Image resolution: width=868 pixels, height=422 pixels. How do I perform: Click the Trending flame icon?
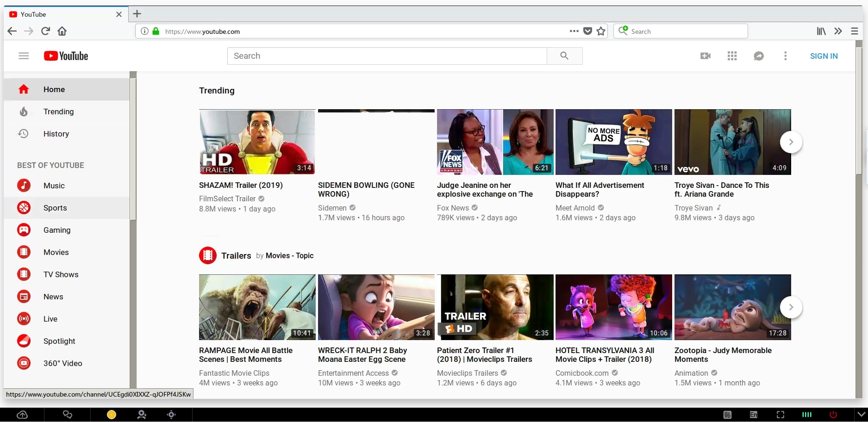click(x=24, y=112)
